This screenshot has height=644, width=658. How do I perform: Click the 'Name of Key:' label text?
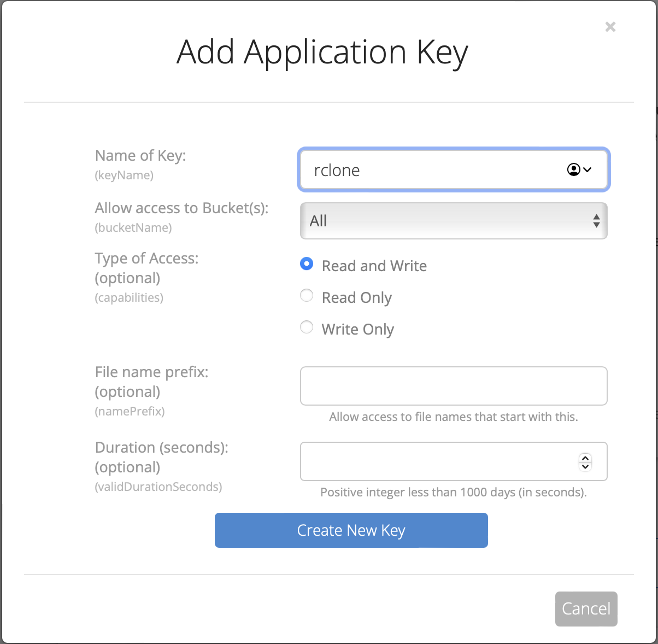[140, 156]
